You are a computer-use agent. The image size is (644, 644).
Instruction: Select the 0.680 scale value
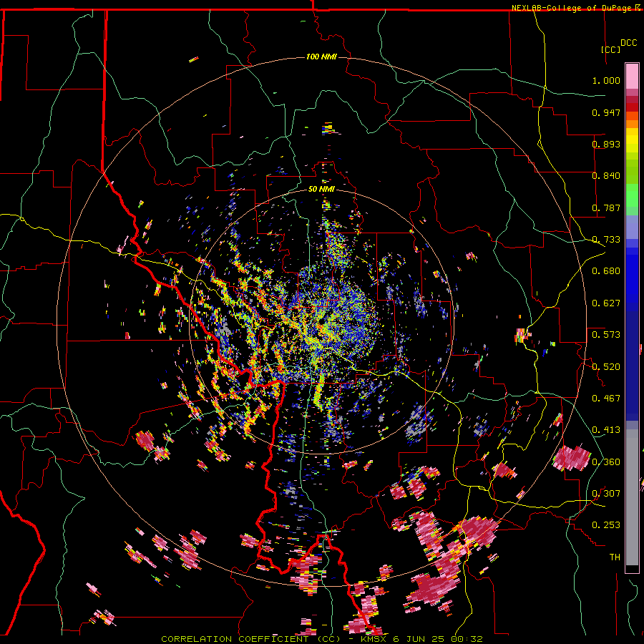coord(606,271)
